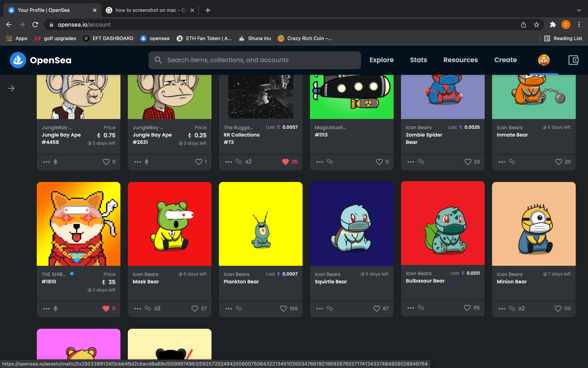Open Stats in the OpenSea menu
The image size is (588, 368).
tap(418, 60)
